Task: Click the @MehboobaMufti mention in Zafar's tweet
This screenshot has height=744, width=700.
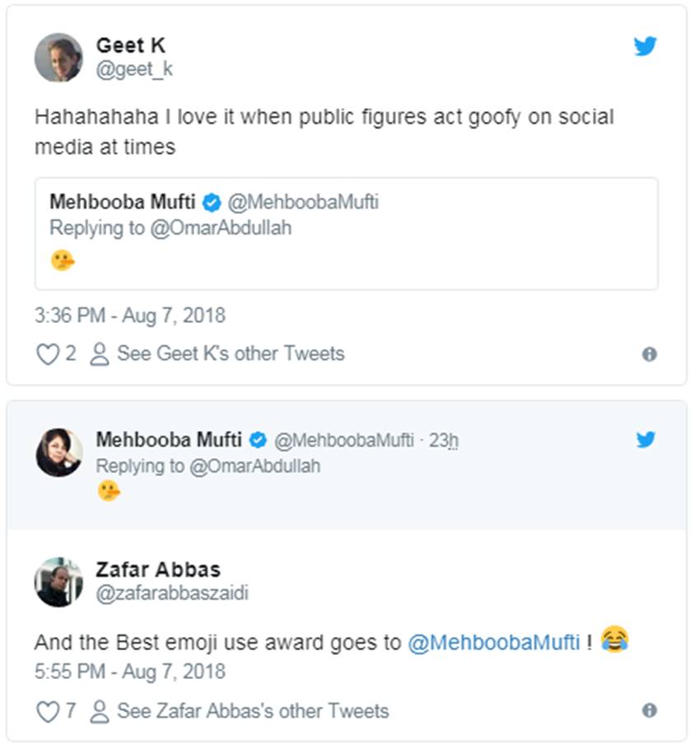Action: [x=494, y=642]
